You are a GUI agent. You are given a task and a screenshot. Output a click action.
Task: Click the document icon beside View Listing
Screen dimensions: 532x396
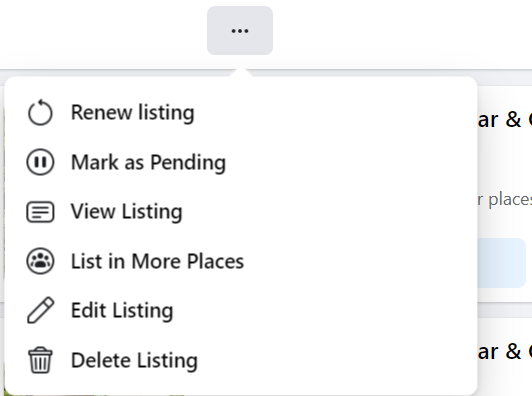tap(40, 212)
